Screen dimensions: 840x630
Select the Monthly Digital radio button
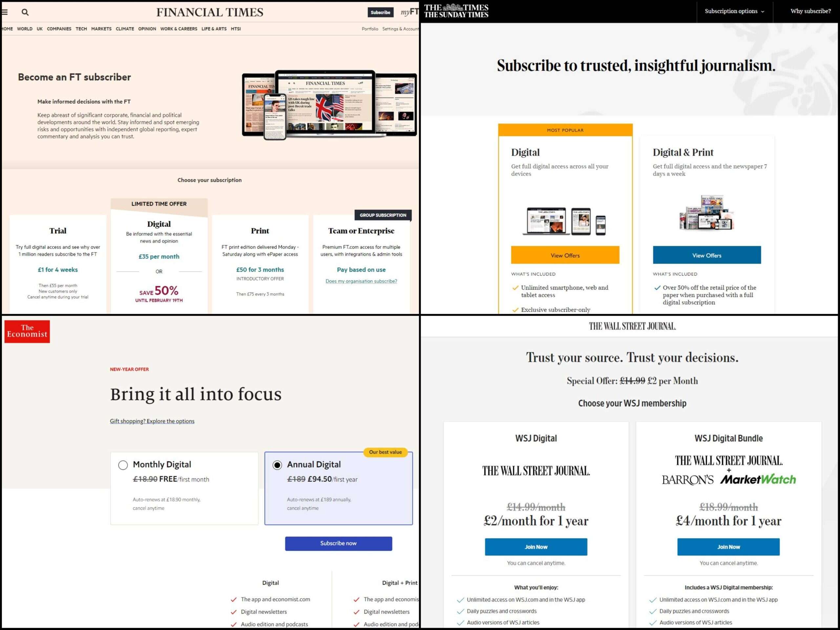122,465
